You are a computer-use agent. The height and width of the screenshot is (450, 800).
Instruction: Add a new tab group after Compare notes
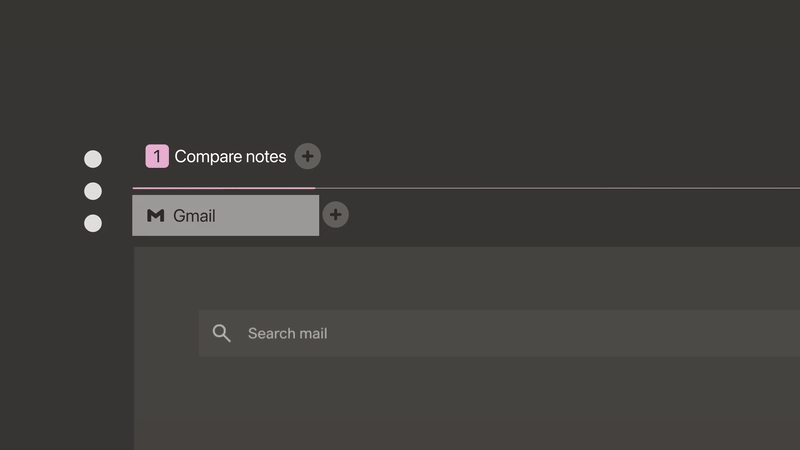click(x=308, y=156)
